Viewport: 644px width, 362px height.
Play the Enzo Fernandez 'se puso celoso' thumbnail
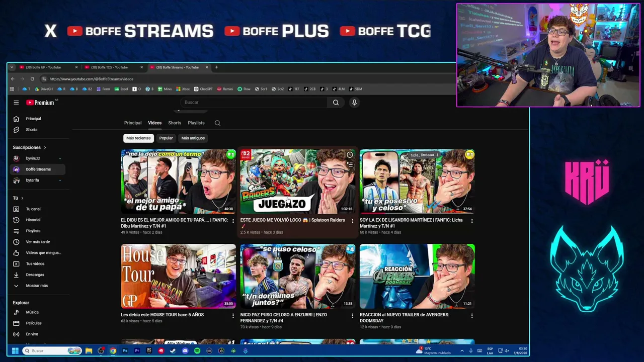tap(297, 276)
